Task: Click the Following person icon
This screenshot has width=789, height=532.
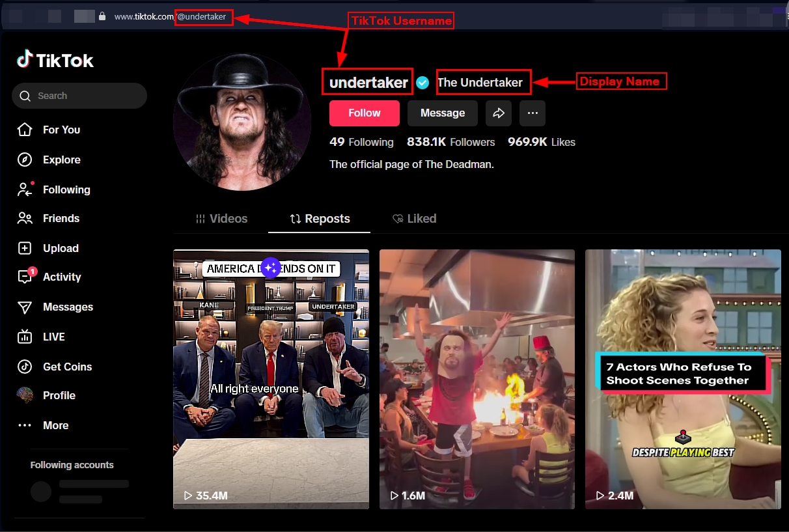Action: (x=25, y=189)
